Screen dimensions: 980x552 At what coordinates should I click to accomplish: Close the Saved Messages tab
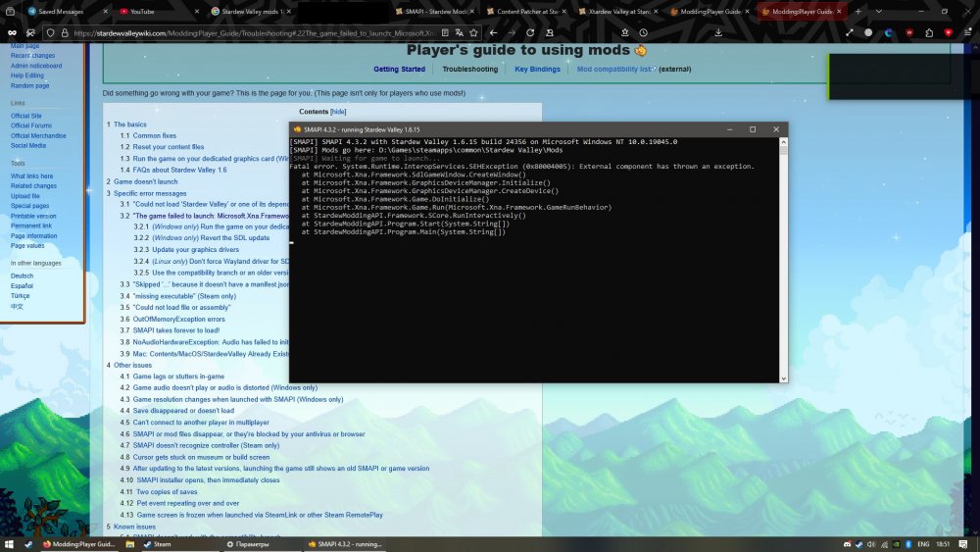[x=105, y=11]
